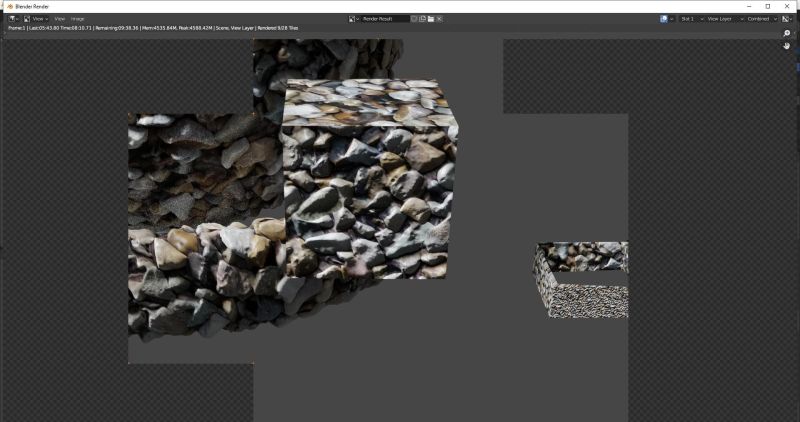
Task: Click the zoom magnifier gizmo
Action: (x=787, y=33)
